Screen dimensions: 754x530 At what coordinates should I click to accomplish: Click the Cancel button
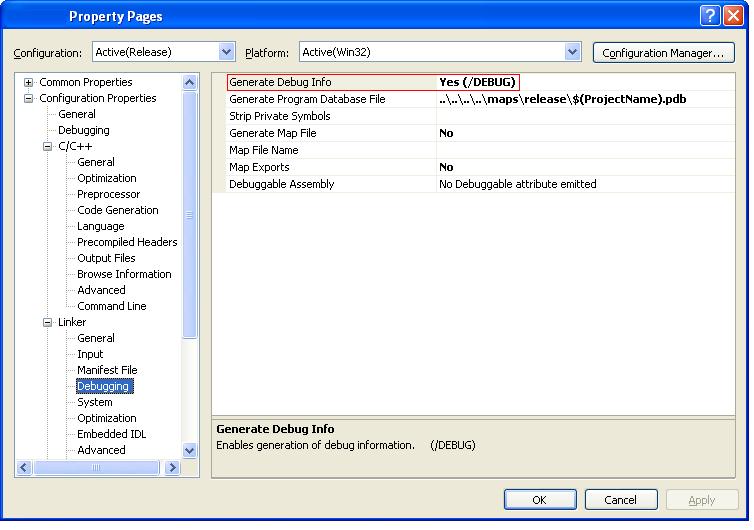pos(621,500)
